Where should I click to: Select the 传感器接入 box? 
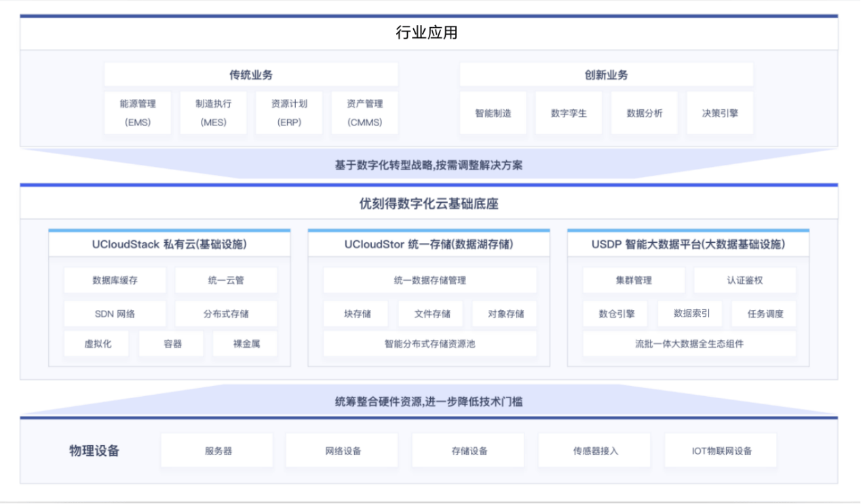point(594,450)
